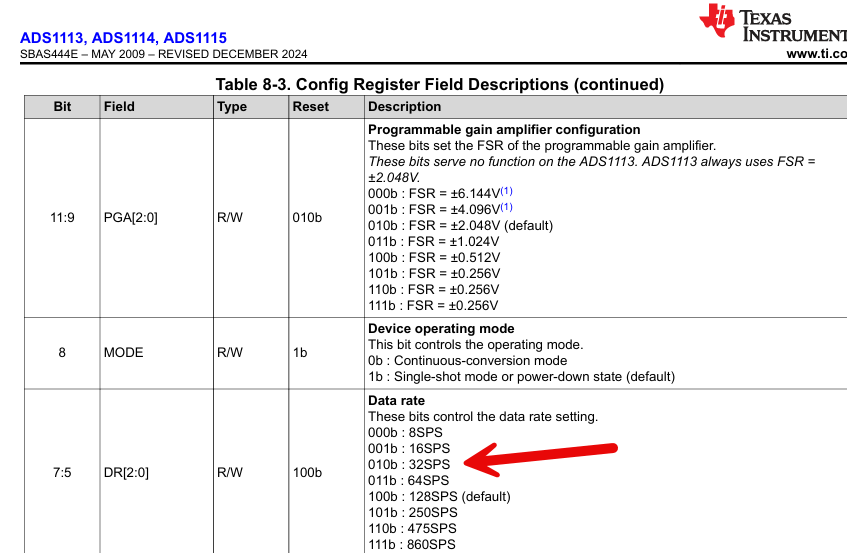The width and height of the screenshot is (847, 553).
Task: Click 0b : Continuous-conversion mode line
Action: click(x=467, y=361)
